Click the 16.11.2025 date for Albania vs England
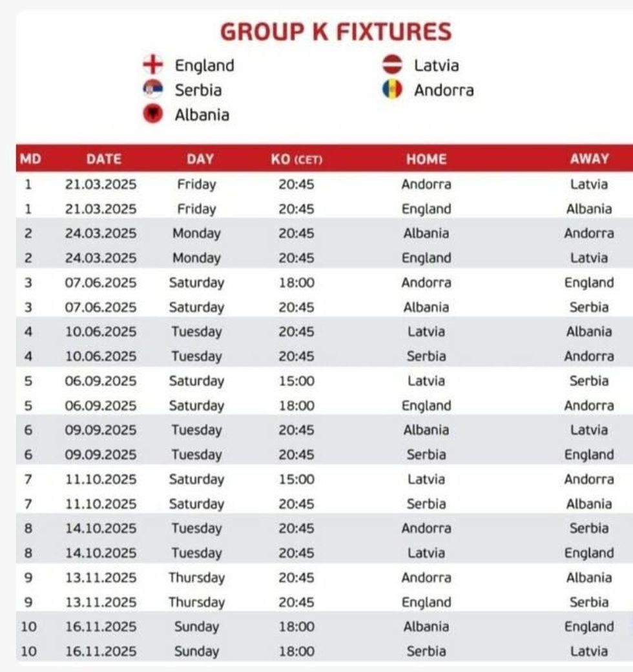 tap(101, 627)
